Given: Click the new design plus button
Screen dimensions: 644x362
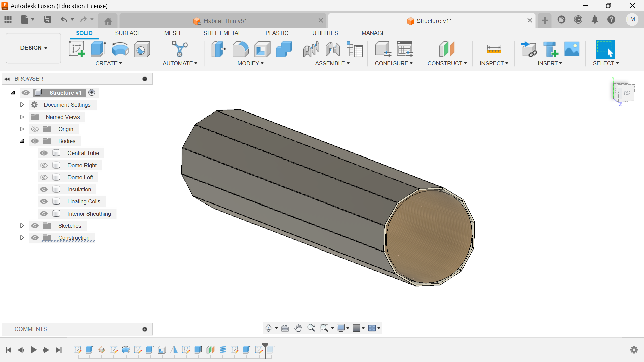Looking at the screenshot, I should click(545, 20).
